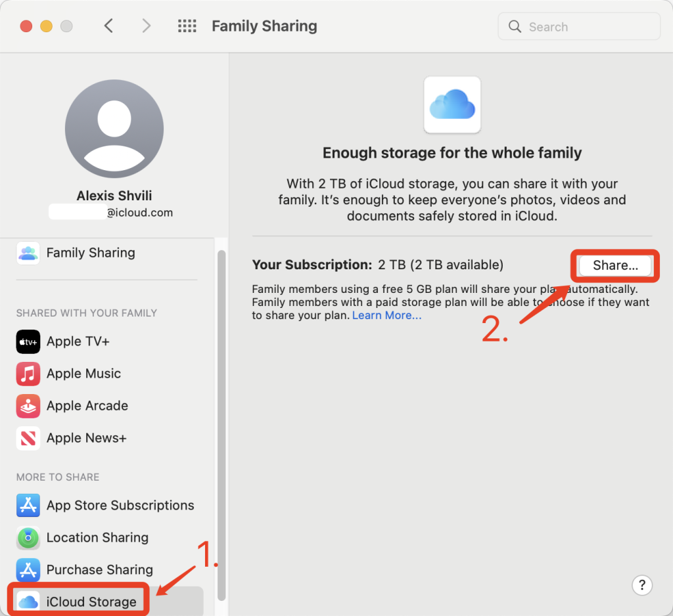Click the App Store Subscriptions icon
Image resolution: width=673 pixels, height=616 pixels.
(28, 505)
